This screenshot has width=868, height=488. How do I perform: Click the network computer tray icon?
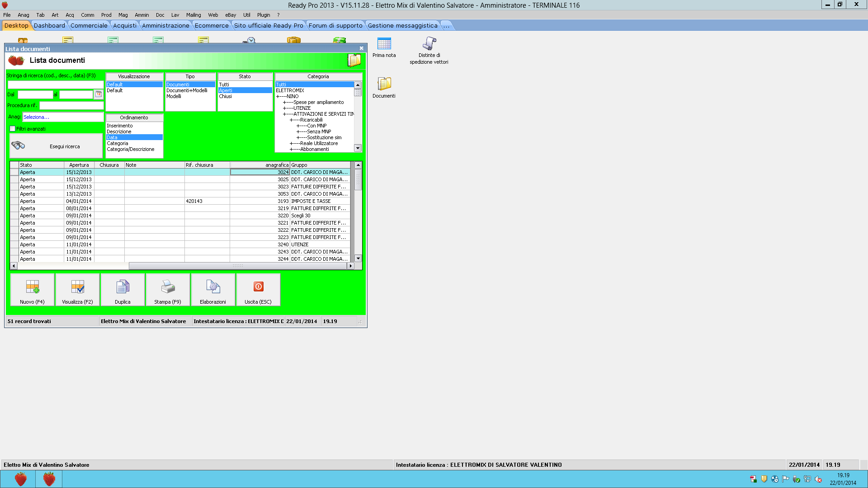807,479
